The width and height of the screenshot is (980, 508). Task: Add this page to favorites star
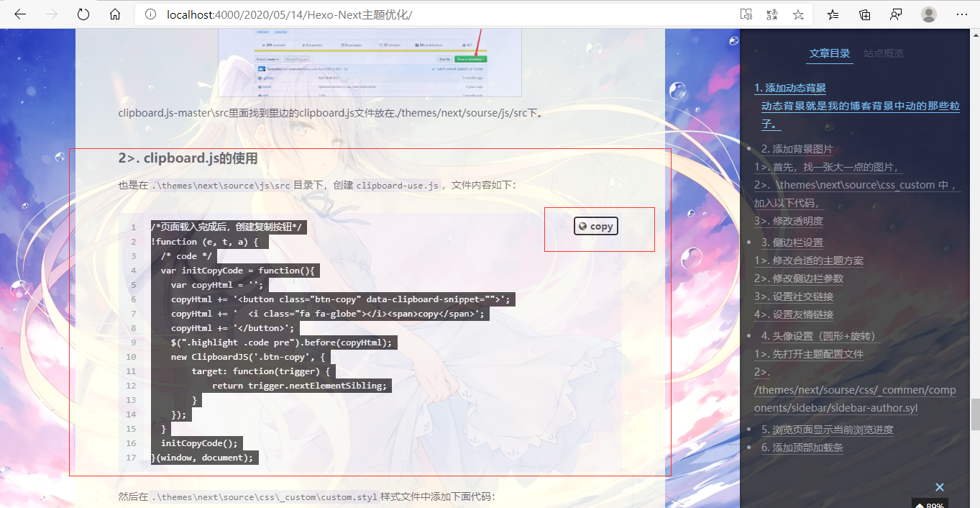click(798, 14)
